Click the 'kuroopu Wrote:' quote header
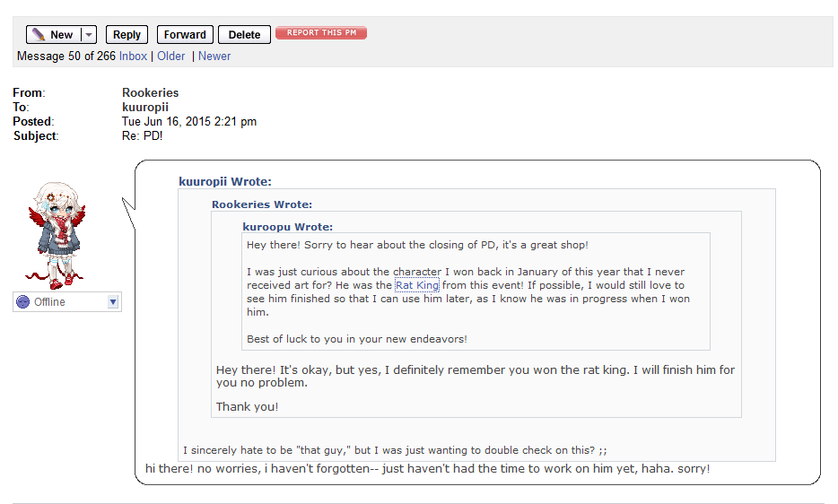The image size is (838, 504). pos(287,227)
